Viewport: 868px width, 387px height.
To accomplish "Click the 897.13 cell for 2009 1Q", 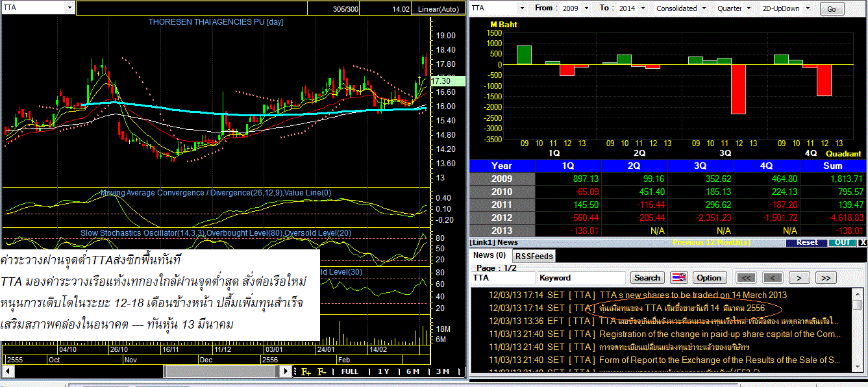I will click(x=568, y=179).
